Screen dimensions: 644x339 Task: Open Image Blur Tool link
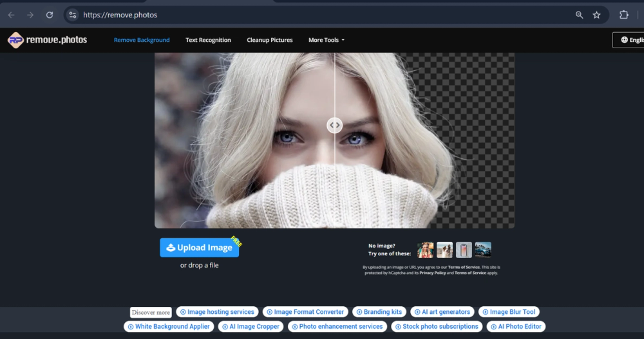pos(509,312)
